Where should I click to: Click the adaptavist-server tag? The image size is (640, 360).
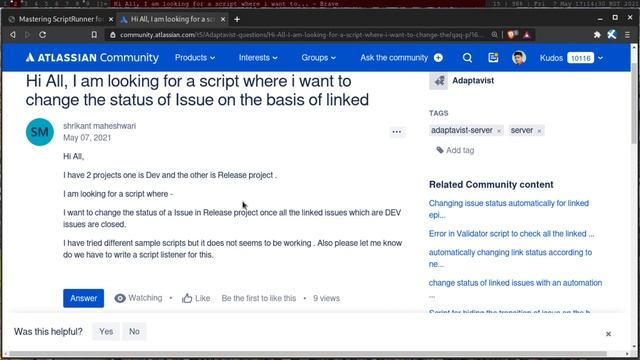click(462, 130)
